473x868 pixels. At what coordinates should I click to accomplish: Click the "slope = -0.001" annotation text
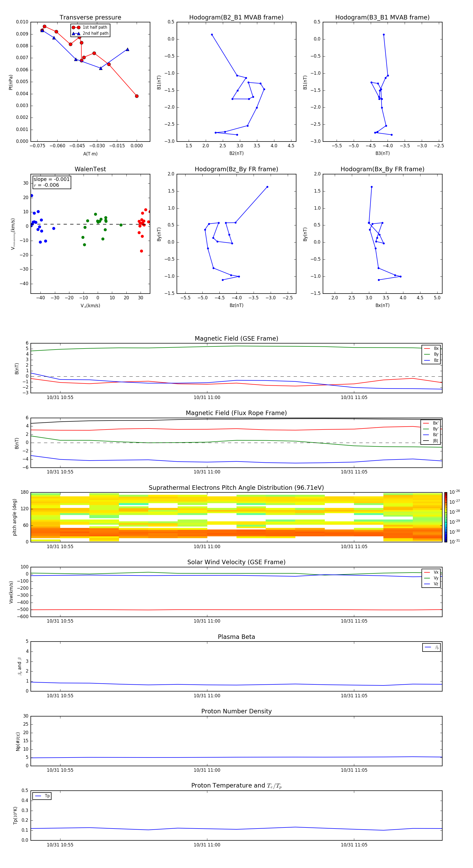(x=52, y=179)
